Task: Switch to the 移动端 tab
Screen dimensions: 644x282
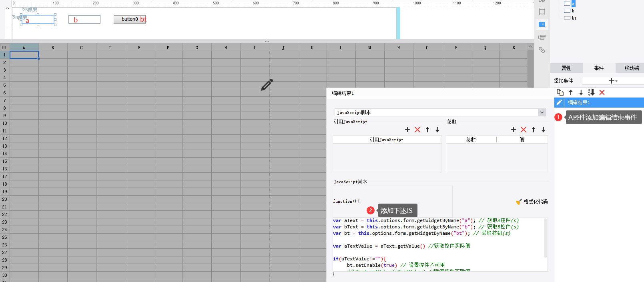Action: click(632, 68)
